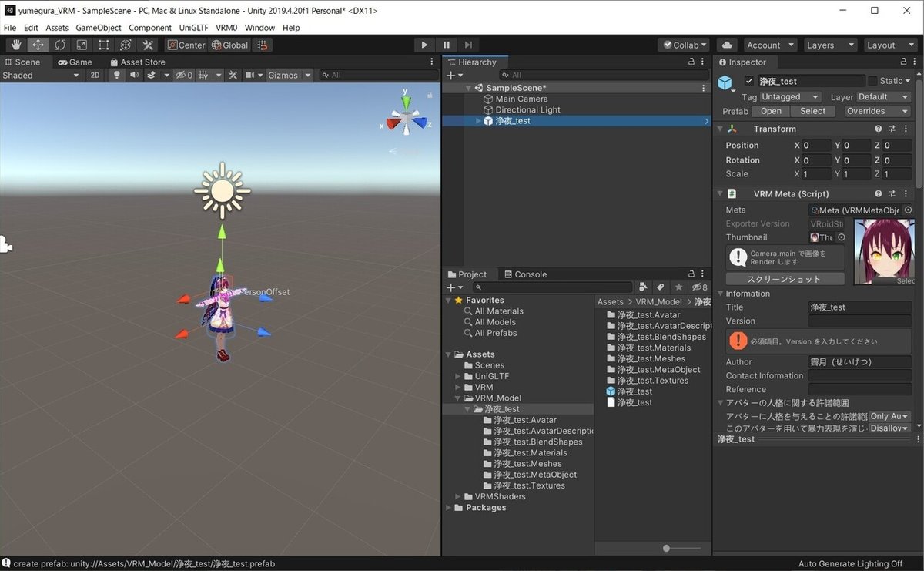The image size is (924, 571).
Task: Toggle 2D scene view mode
Action: coord(95,75)
